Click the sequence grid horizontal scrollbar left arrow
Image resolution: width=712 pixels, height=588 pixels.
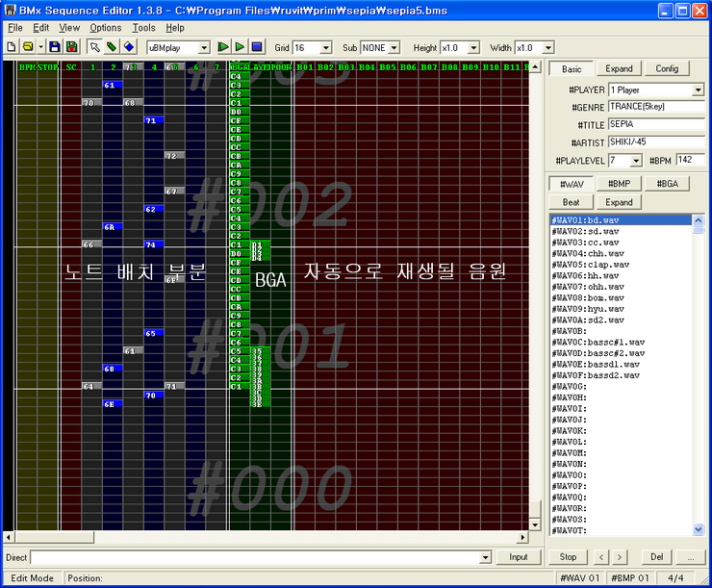9,537
